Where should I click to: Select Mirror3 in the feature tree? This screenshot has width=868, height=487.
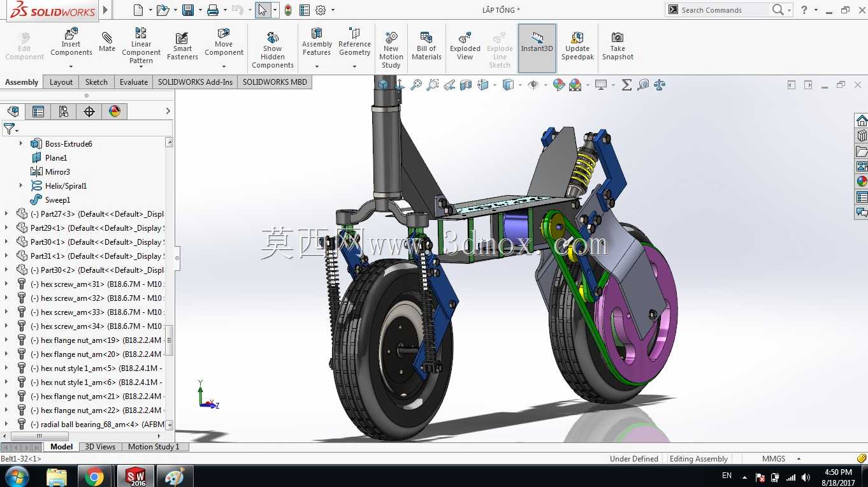pos(57,172)
